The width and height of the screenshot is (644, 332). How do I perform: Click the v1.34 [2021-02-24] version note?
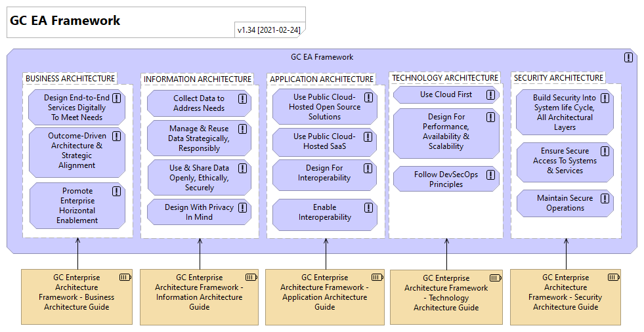click(x=269, y=30)
